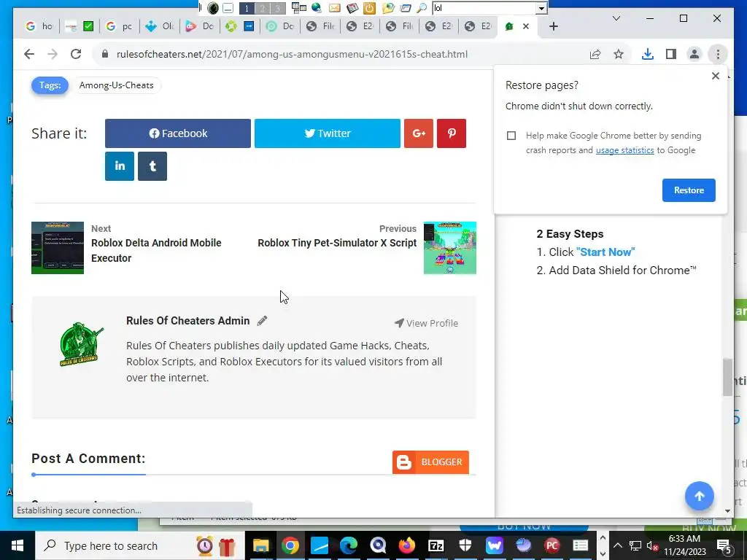
Task: Click the envelope mail icon in top toolbar
Action: [x=334, y=8]
